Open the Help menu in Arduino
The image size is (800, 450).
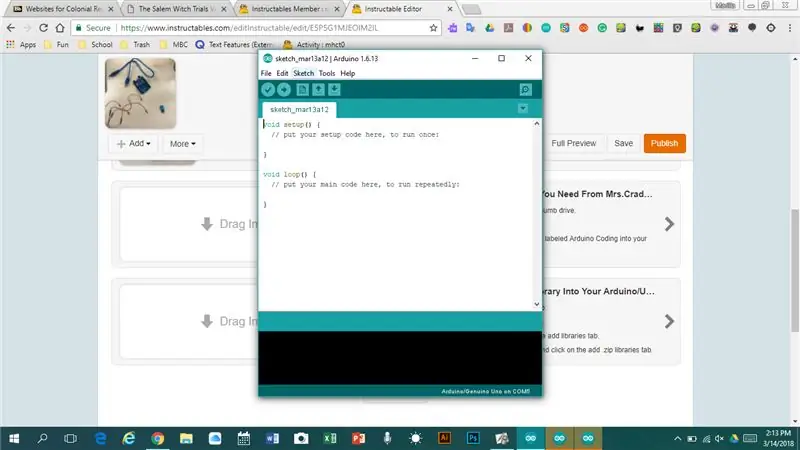tap(347, 73)
